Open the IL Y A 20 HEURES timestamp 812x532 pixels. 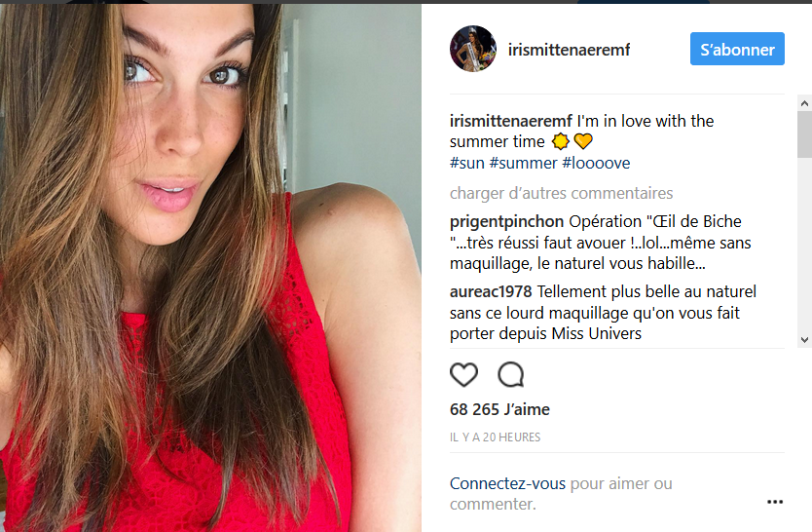coord(495,437)
